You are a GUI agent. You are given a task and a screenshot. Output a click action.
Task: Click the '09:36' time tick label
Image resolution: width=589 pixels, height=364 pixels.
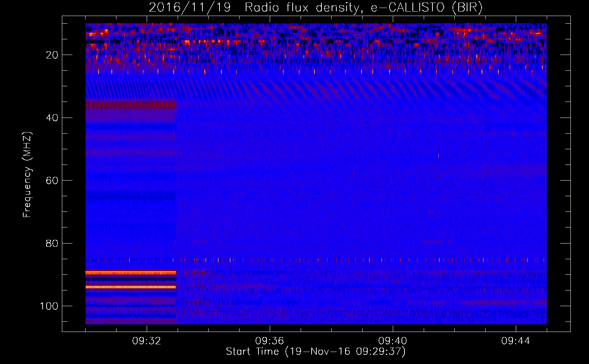click(269, 341)
